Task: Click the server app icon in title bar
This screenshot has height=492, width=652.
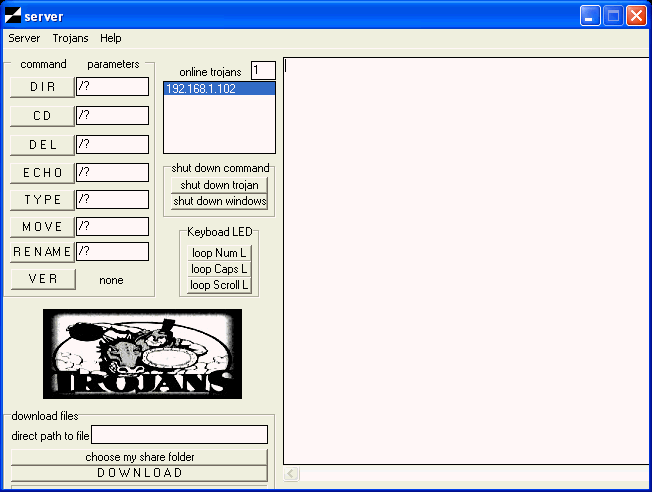Action: (x=13, y=15)
